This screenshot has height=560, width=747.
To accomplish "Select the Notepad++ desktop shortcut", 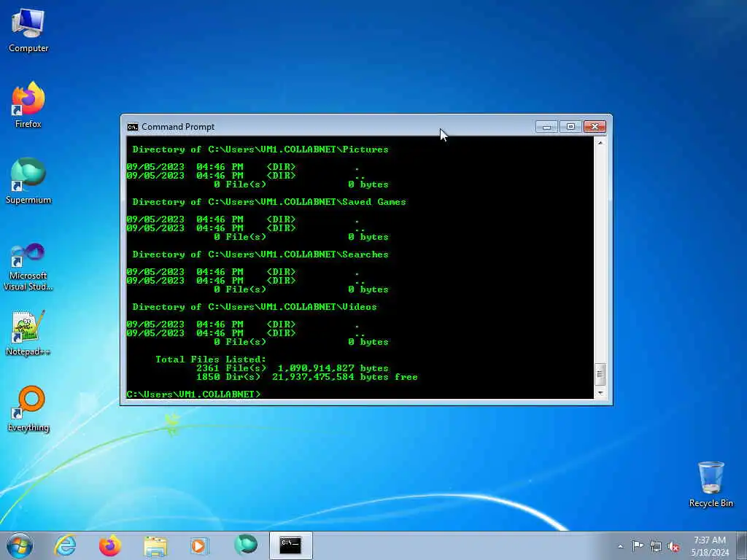I will 28,332.
